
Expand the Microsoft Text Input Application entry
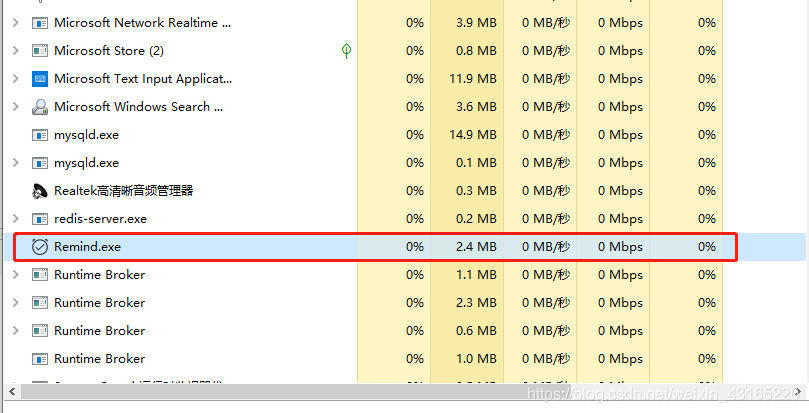tap(15, 78)
